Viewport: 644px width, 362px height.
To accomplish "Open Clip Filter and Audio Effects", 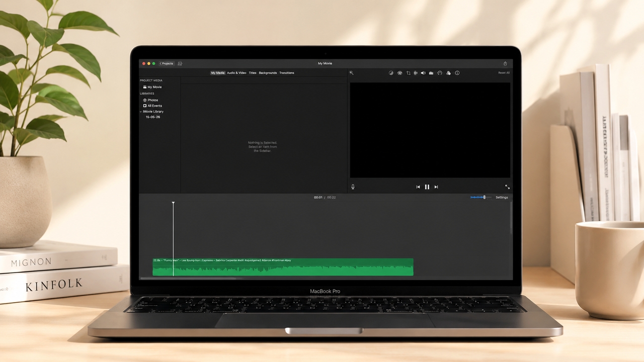I will (448, 73).
